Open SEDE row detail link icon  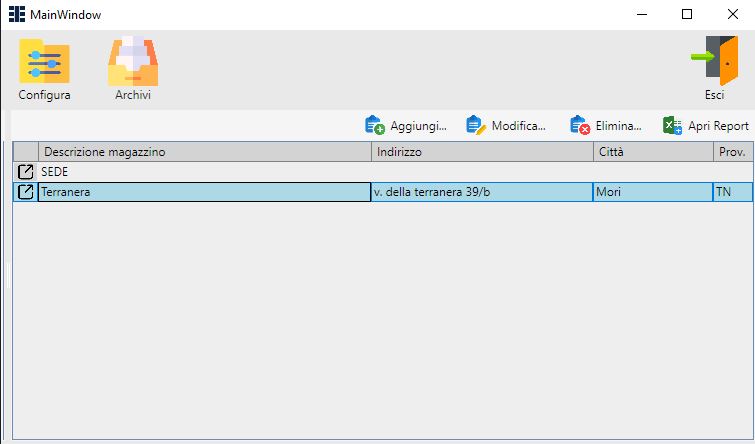(26, 172)
